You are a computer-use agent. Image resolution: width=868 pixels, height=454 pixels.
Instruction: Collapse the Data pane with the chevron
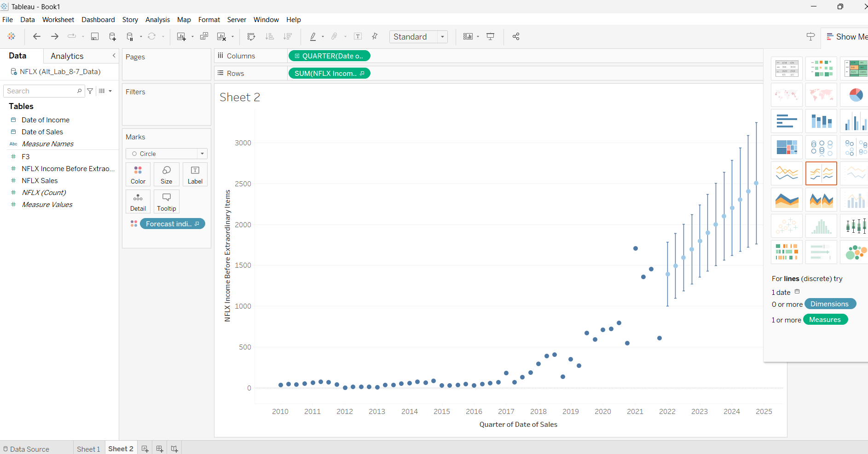pos(114,56)
